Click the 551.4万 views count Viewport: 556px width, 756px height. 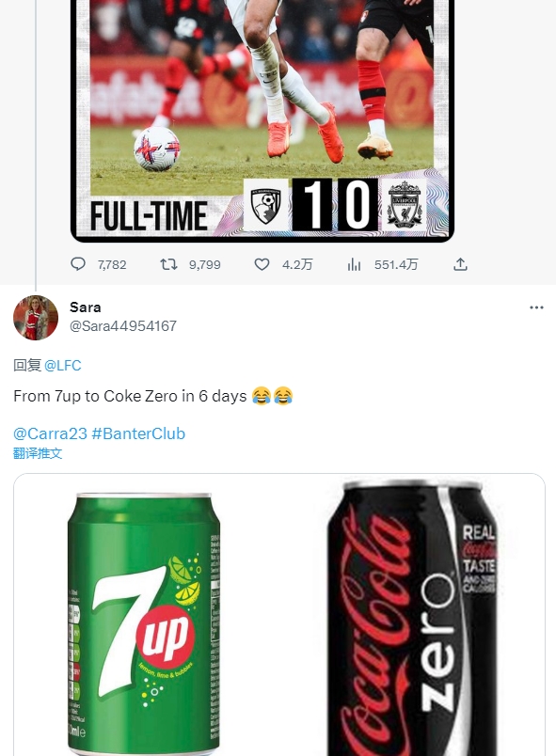tap(396, 265)
